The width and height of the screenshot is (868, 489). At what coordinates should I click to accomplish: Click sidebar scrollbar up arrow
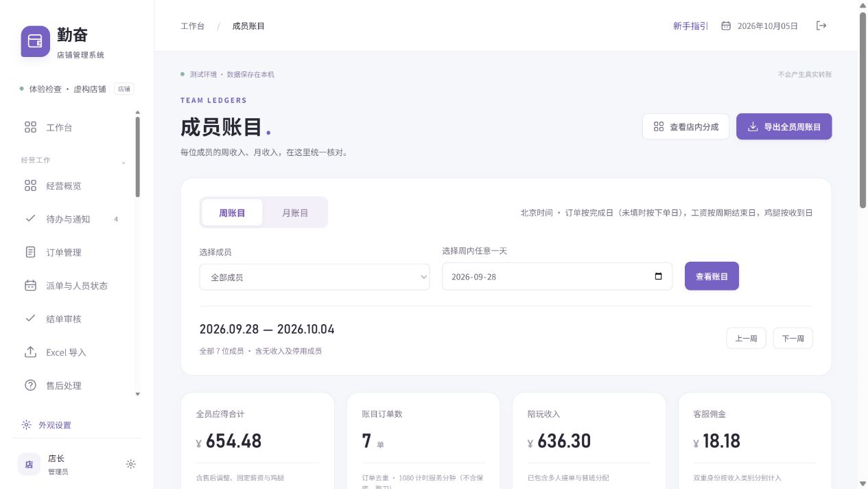[x=137, y=112]
